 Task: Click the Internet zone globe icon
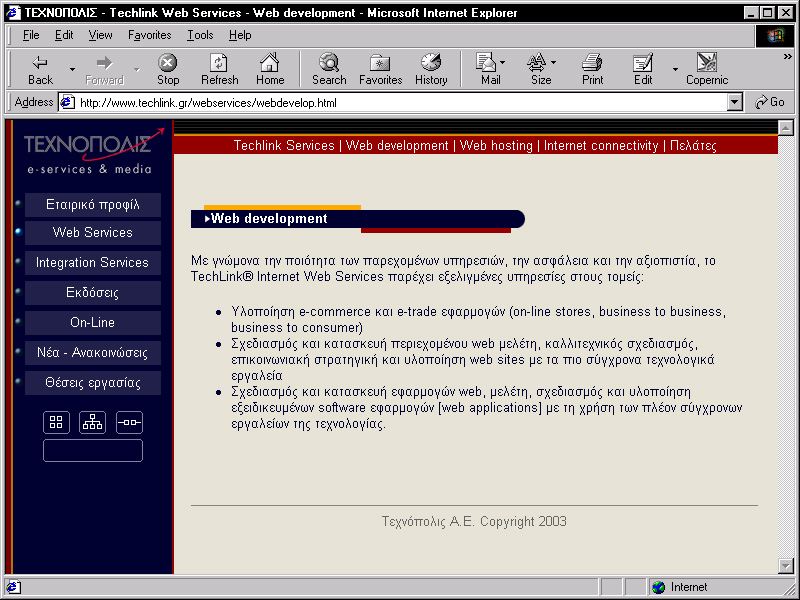pos(659,587)
